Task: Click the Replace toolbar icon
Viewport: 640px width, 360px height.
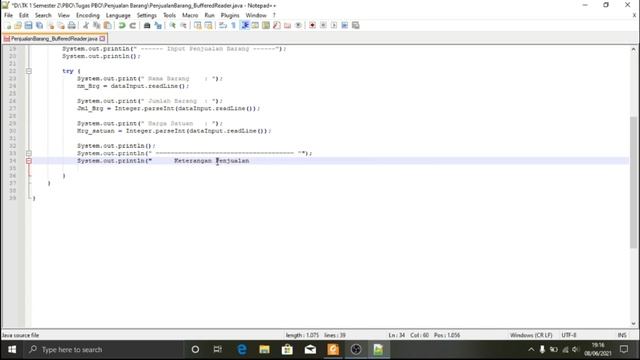Action: (x=158, y=25)
